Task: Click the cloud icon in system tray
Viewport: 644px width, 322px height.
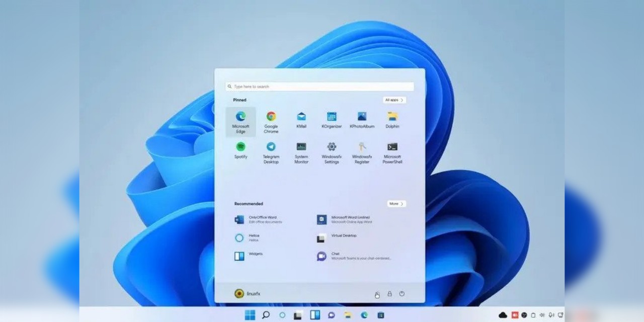Action: click(503, 315)
